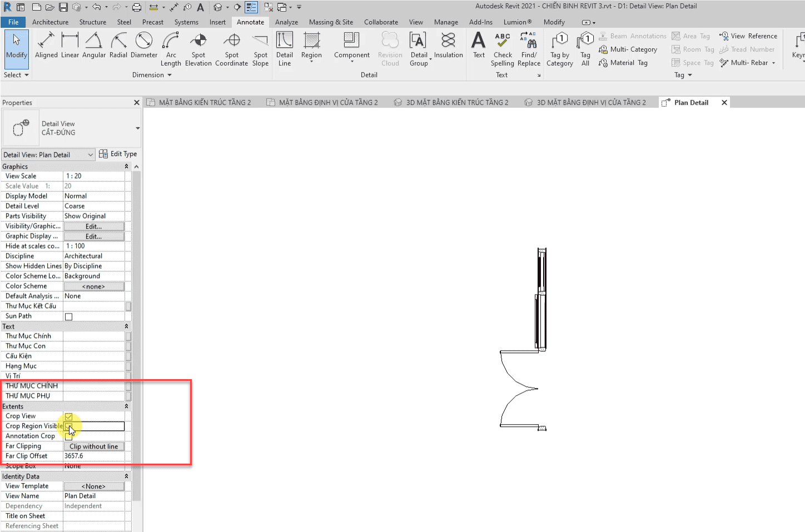Click the Material Tag tool
Image resolution: width=805 pixels, height=532 pixels.
(x=623, y=63)
